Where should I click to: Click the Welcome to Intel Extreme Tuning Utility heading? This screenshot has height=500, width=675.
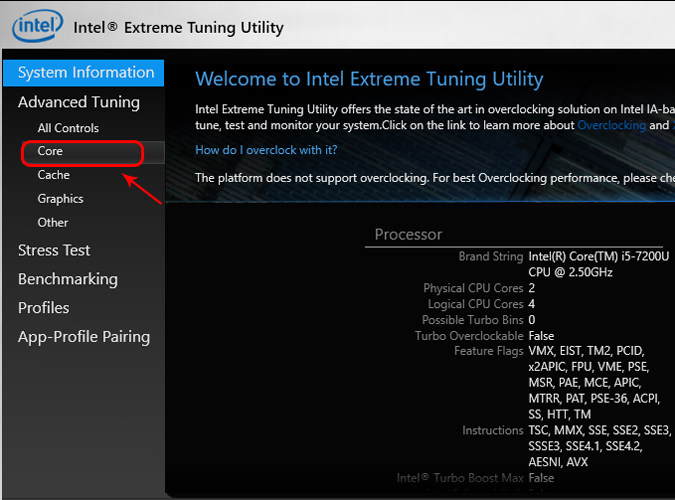tap(369, 80)
